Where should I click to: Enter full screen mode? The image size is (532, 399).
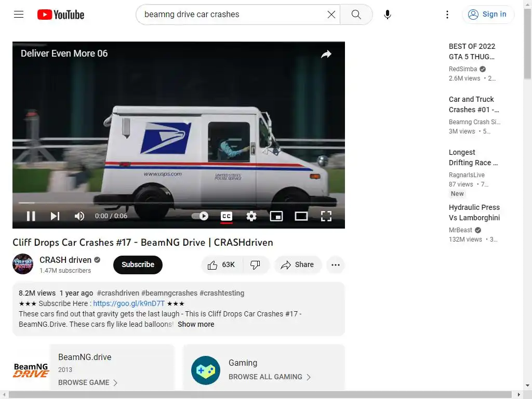tap(326, 216)
